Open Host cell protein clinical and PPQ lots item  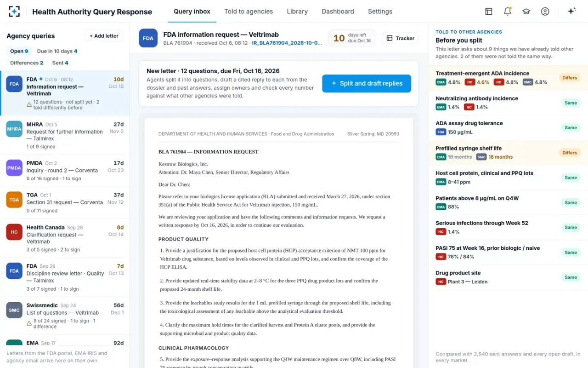(x=508, y=178)
